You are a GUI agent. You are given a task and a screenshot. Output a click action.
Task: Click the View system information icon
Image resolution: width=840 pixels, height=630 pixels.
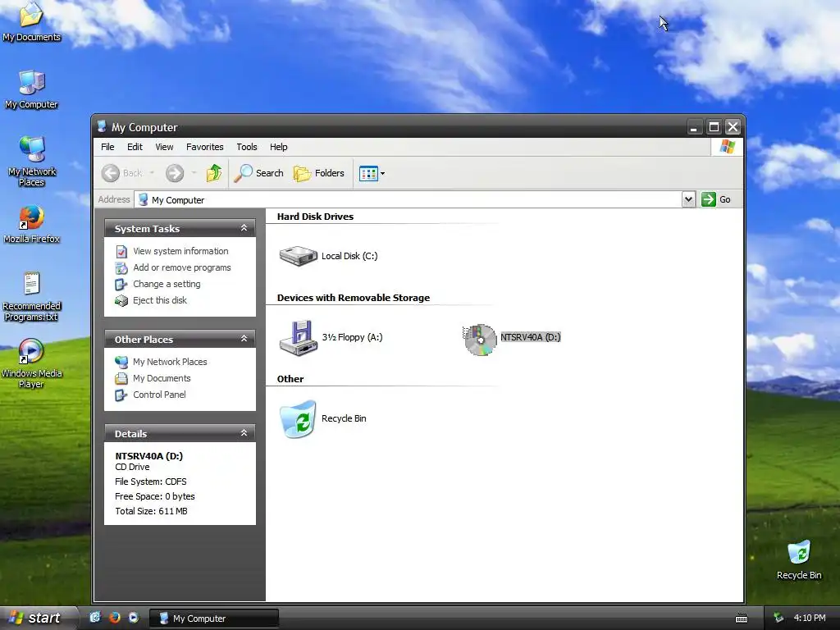pyautogui.click(x=121, y=251)
